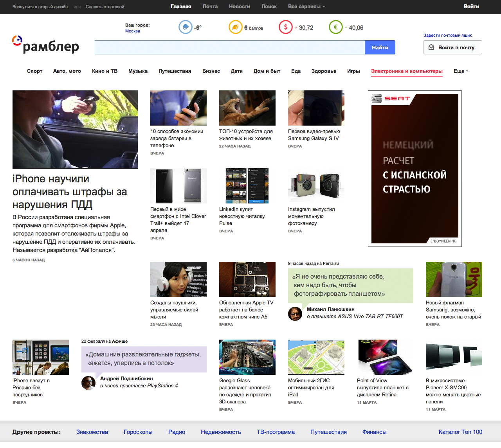Open Pioneer X-SMC00 microsystem thumbnail
Image resolution: width=501 pixels, height=448 pixels.
pyautogui.click(x=454, y=357)
